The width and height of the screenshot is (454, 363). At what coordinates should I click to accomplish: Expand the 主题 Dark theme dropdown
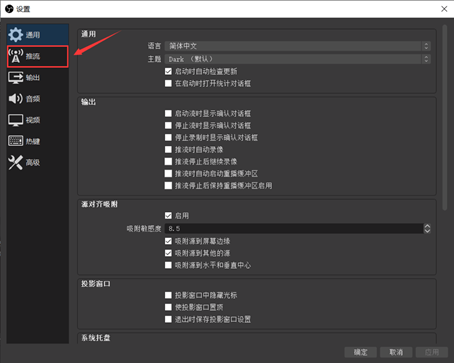pos(298,59)
